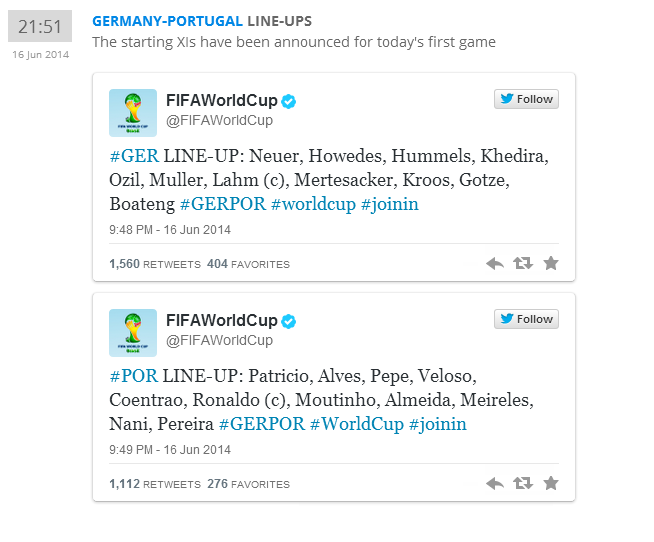
Task: Open the #POR hashtag
Action: click(x=133, y=377)
